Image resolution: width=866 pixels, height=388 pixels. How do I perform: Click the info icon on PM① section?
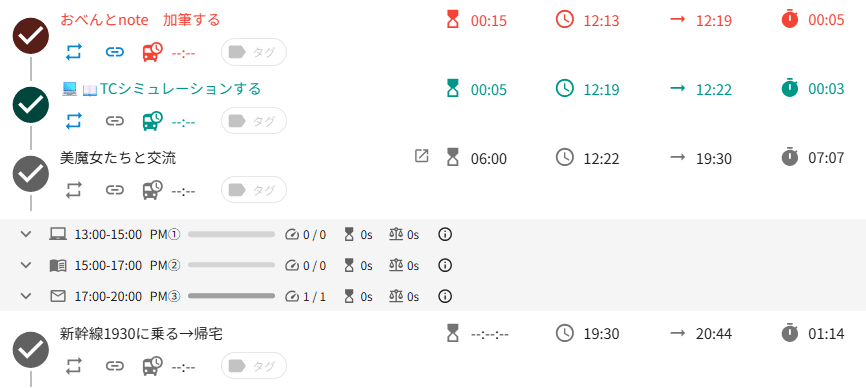pos(445,235)
